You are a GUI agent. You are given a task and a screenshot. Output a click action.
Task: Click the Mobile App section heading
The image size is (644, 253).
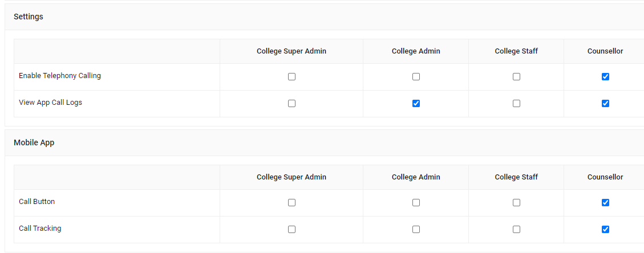34,142
